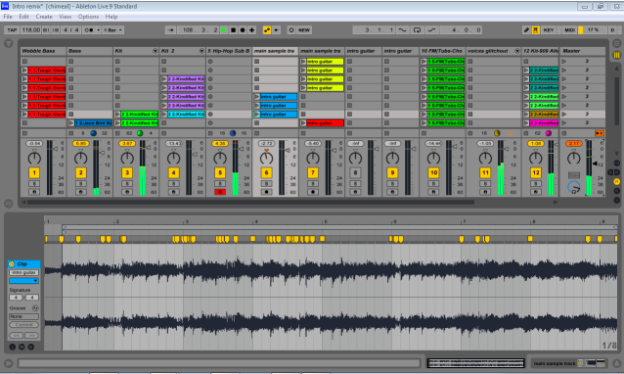Screen dimensions: 624x374
Task: Open the File menu
Action: (8, 17)
